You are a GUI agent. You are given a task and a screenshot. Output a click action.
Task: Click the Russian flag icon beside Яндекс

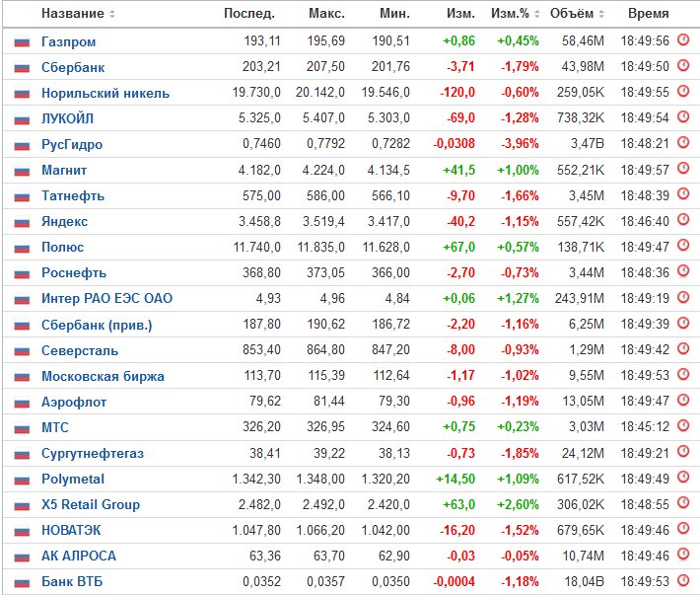(x=22, y=222)
